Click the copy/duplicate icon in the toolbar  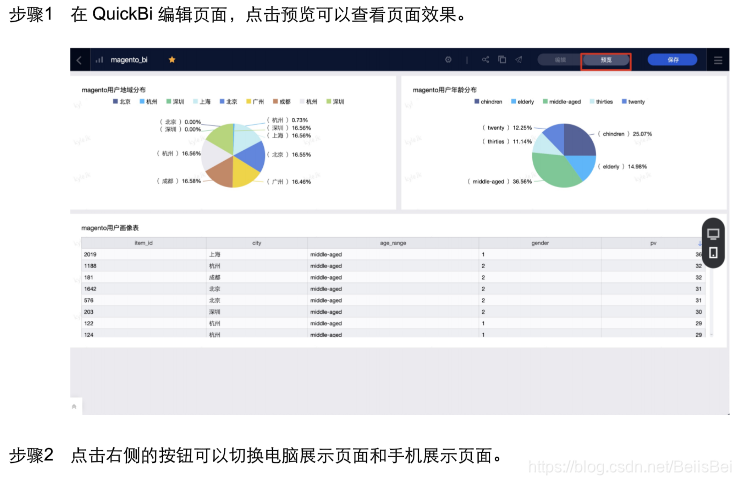tap(502, 60)
